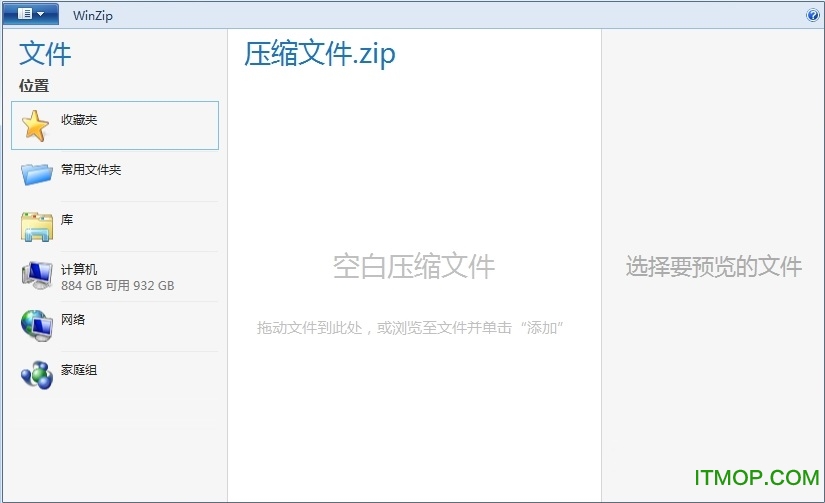Viewport: 825px width, 503px height.
Task: Open the 网络 location entry
Action: (73, 319)
